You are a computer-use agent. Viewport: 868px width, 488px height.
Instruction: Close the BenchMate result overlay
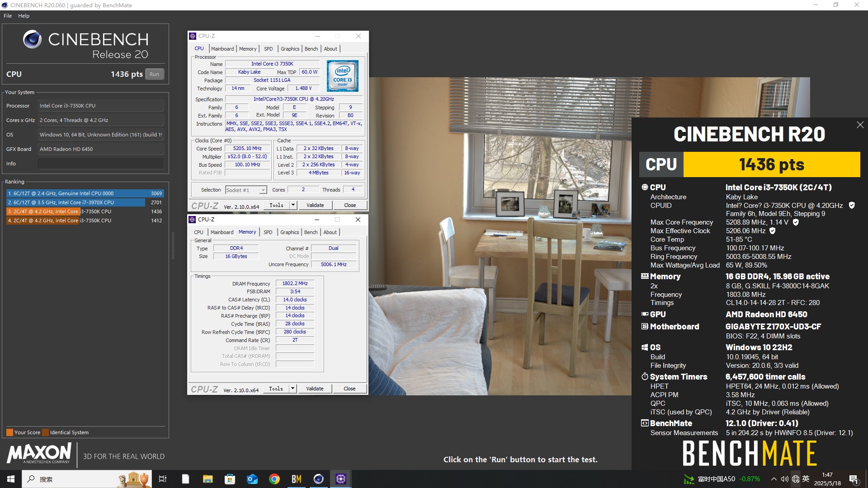[860, 125]
